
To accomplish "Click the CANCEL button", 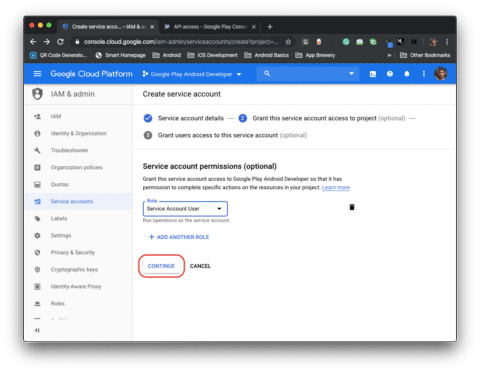I will point(200,266).
